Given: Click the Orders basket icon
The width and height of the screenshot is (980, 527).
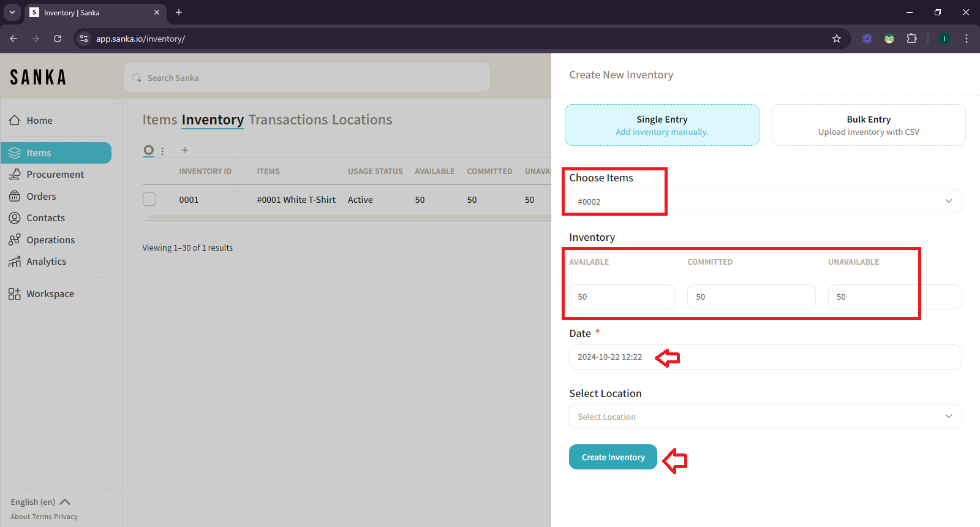Looking at the screenshot, I should (x=15, y=196).
